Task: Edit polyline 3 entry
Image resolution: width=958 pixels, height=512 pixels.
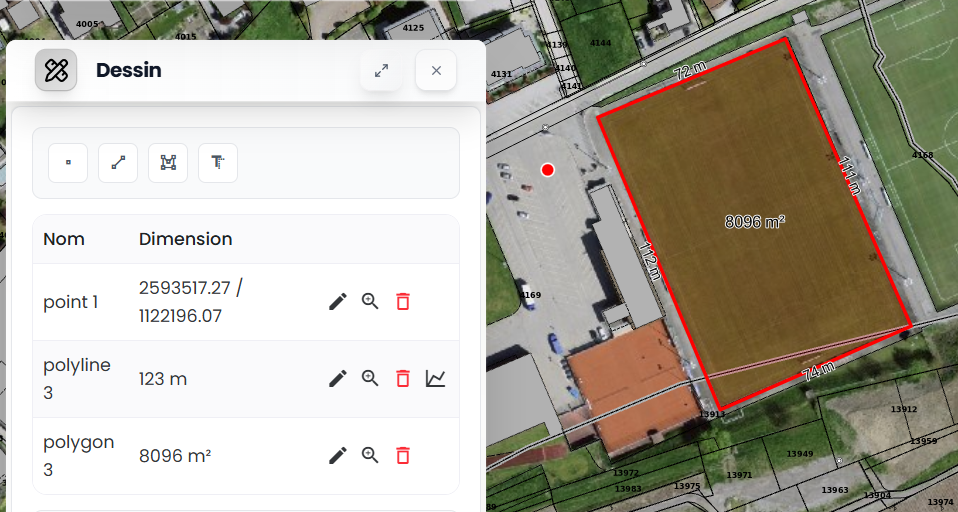Action: [x=337, y=379]
